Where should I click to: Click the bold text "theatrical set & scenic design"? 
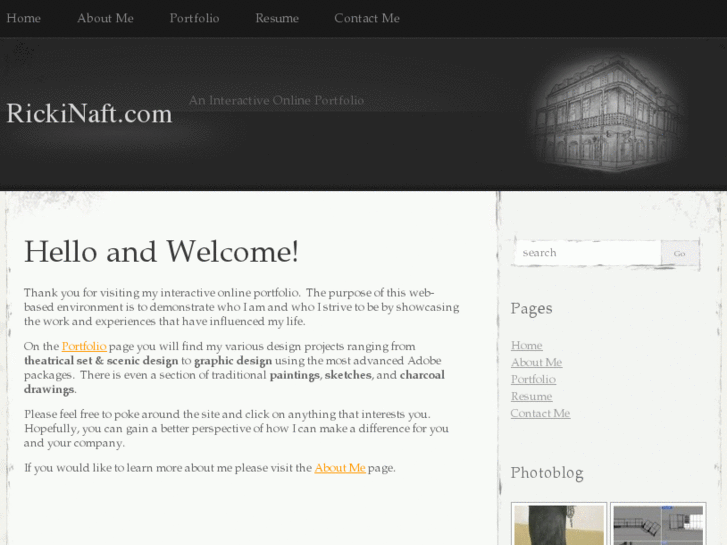click(x=101, y=361)
